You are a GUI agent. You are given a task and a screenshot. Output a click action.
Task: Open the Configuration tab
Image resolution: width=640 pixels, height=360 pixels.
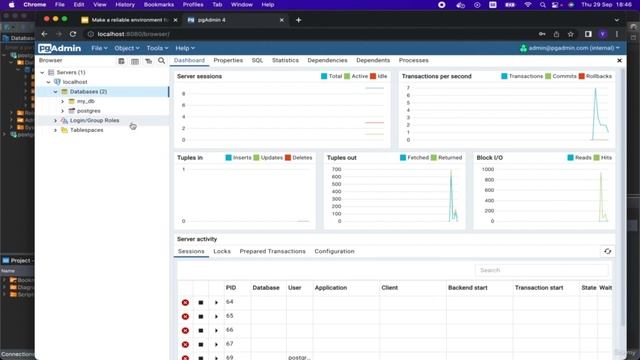(x=334, y=251)
